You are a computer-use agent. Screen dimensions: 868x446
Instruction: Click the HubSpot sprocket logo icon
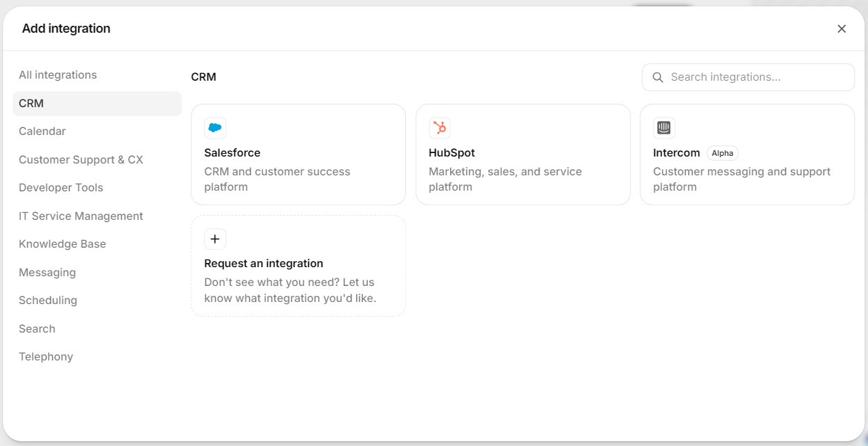439,128
